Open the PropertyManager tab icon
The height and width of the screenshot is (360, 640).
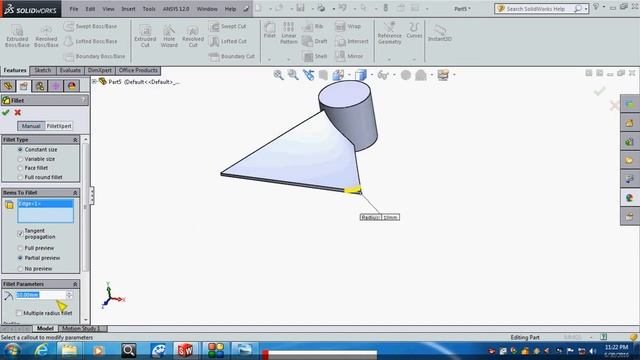point(24,86)
